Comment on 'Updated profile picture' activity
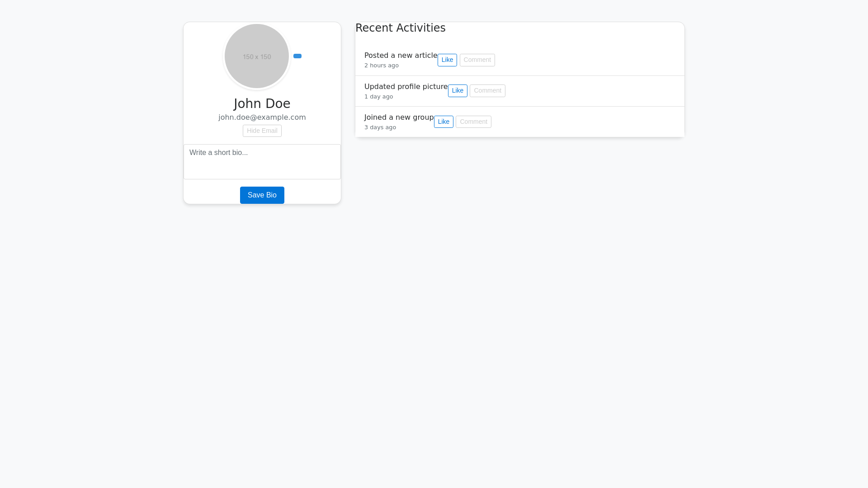 tap(487, 90)
